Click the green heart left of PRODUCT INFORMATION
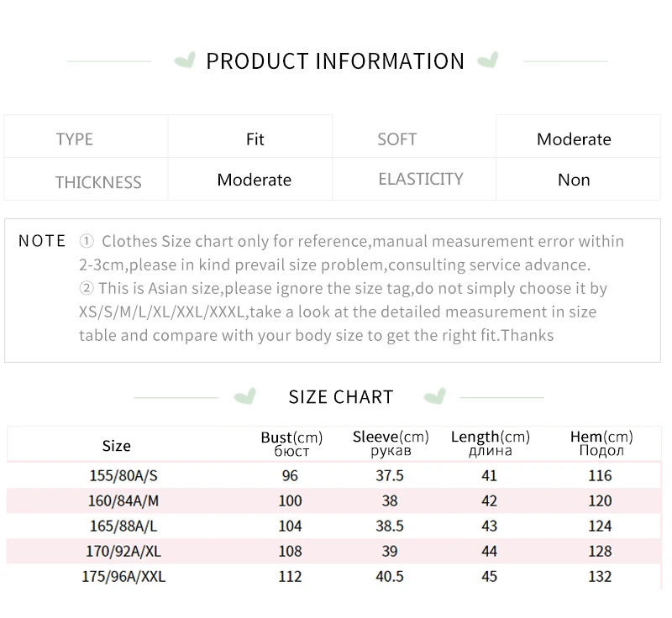The image size is (672, 618). (x=185, y=60)
